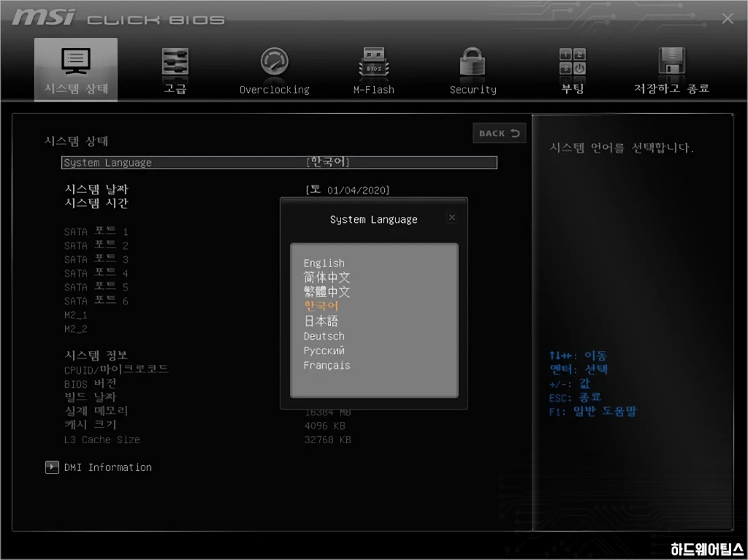The width and height of the screenshot is (748, 560).
Task: Click SATA 포트 5 entry
Action: (x=96, y=287)
